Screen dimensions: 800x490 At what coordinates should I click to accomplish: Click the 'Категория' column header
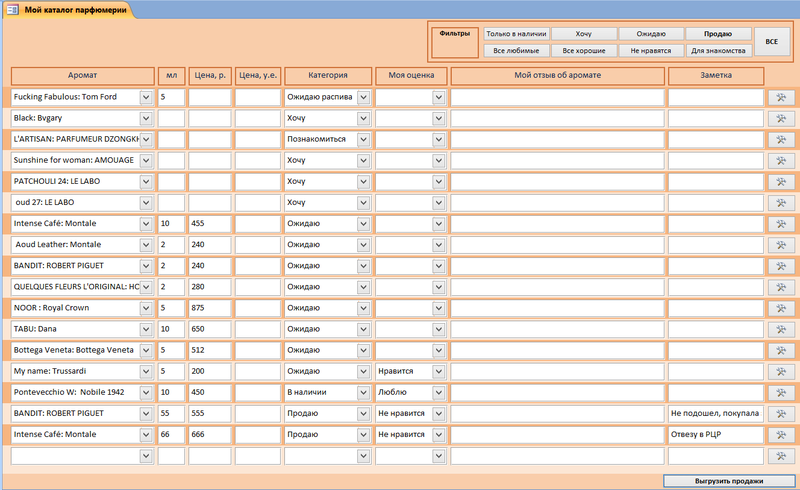(328, 76)
